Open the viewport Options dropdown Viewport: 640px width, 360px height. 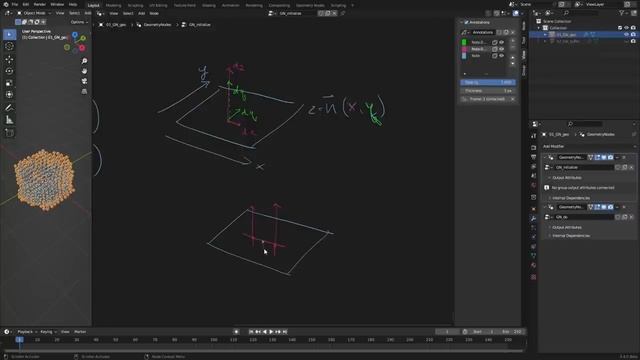pyautogui.click(x=79, y=22)
